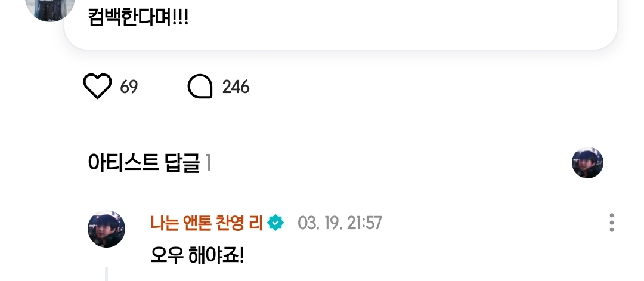This screenshot has height=281, width=644.
Task: Tap the artist avatar right of 아티스트 답글
Action: tap(587, 163)
